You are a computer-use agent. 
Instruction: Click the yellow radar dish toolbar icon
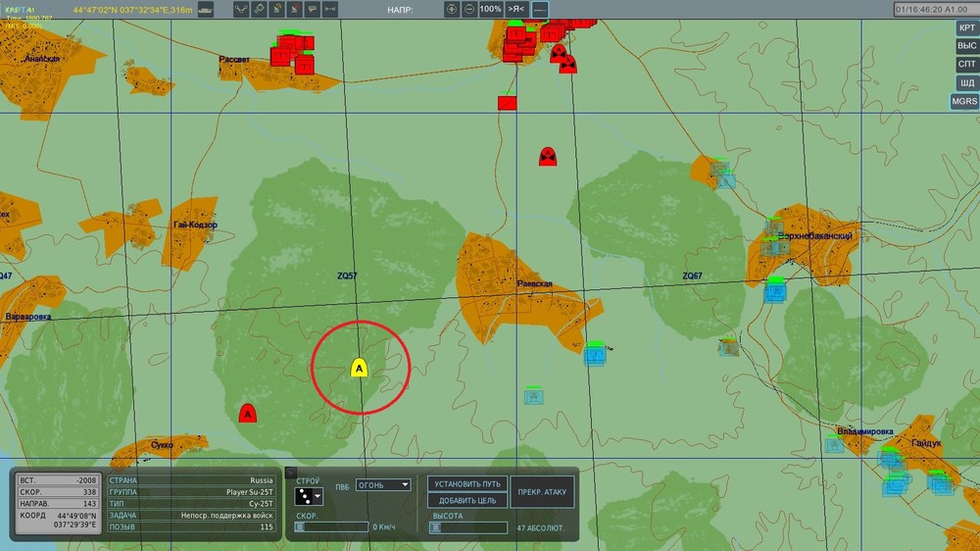tap(277, 10)
